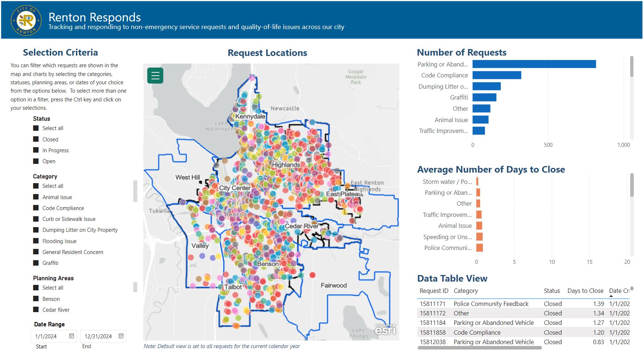Image resolution: width=644 pixels, height=355 pixels.
Task: Open the green map menu button
Action: coord(155,76)
